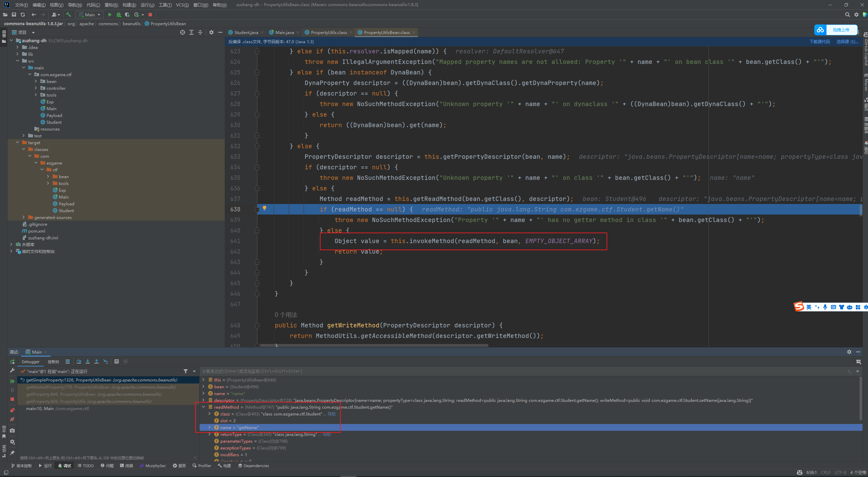
Task: Start debugging with the bug icon
Action: (x=119, y=15)
